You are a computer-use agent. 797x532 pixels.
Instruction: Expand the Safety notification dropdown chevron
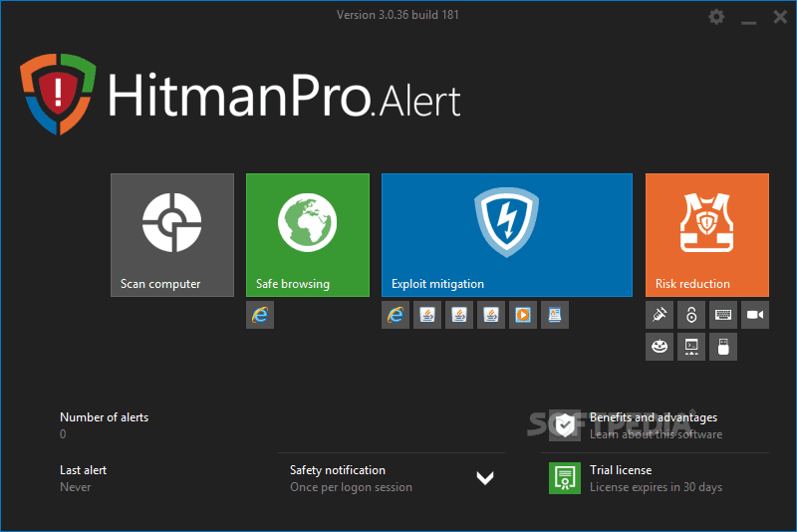[485, 478]
